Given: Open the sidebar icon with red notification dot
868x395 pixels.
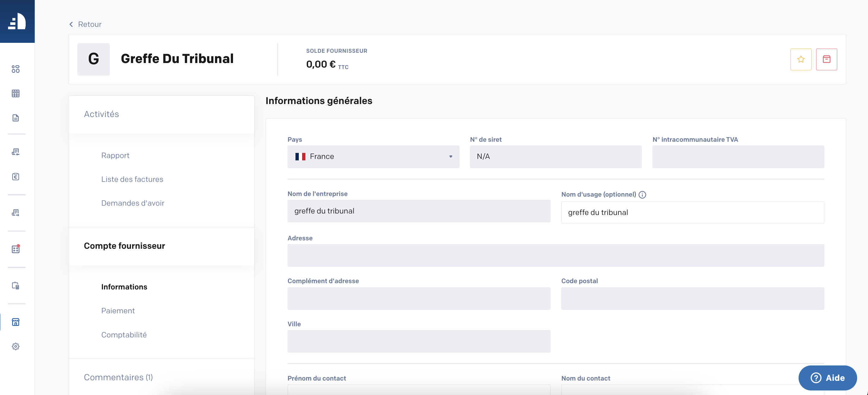Looking at the screenshot, I should [x=15, y=249].
